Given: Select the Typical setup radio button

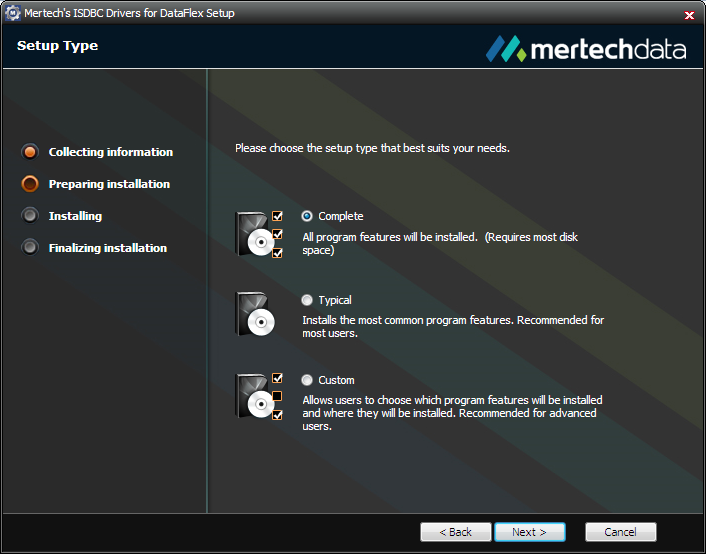Looking at the screenshot, I should [307, 300].
